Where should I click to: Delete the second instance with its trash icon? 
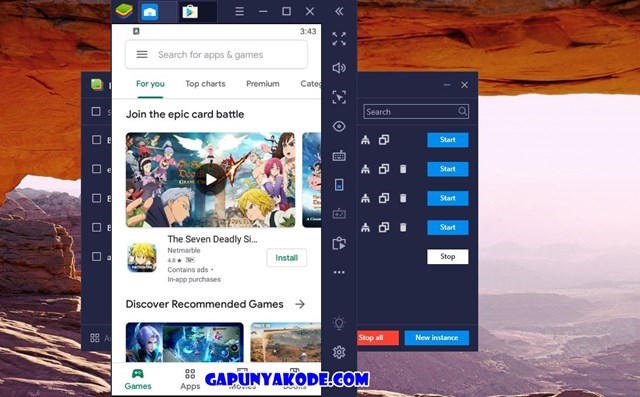click(x=403, y=169)
